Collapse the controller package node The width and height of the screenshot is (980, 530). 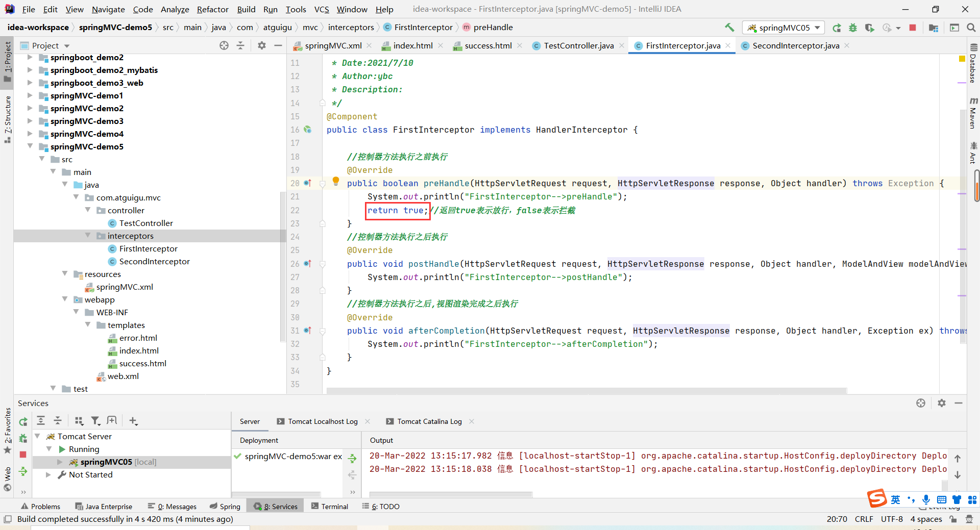pos(88,210)
